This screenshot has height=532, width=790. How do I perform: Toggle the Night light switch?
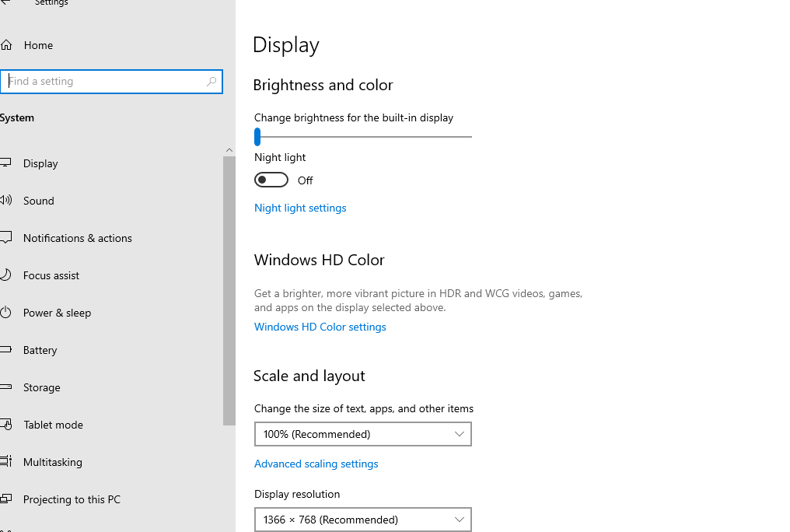271,180
